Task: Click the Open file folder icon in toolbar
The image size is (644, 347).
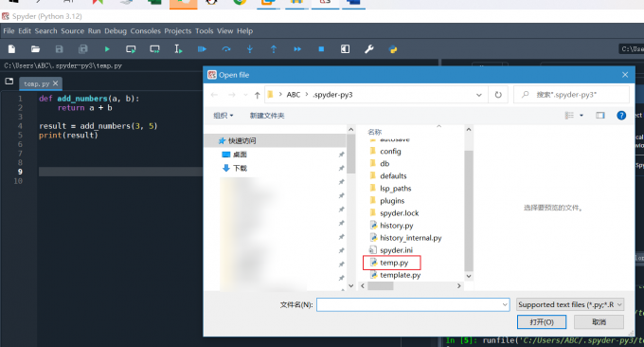Action: click(35, 49)
